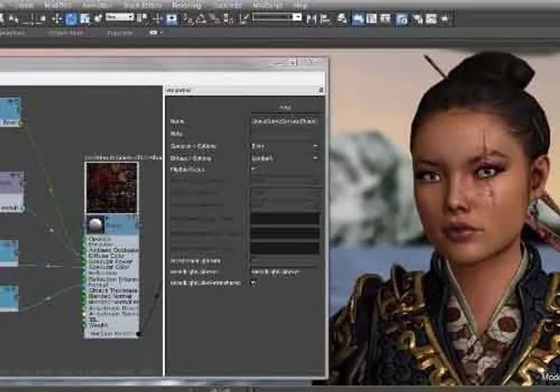The height and width of the screenshot is (392, 560).
Task: Open the Layer Manager icon
Action: (x=342, y=19)
